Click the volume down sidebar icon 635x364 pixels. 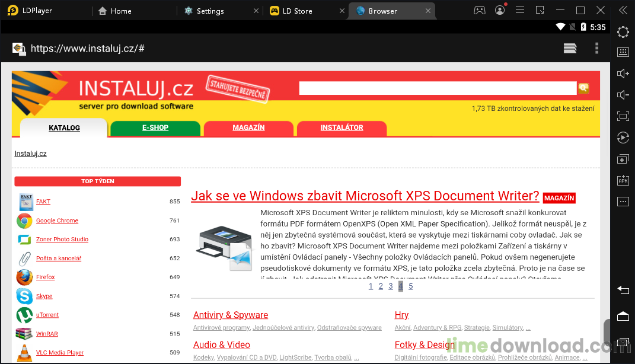click(x=623, y=95)
